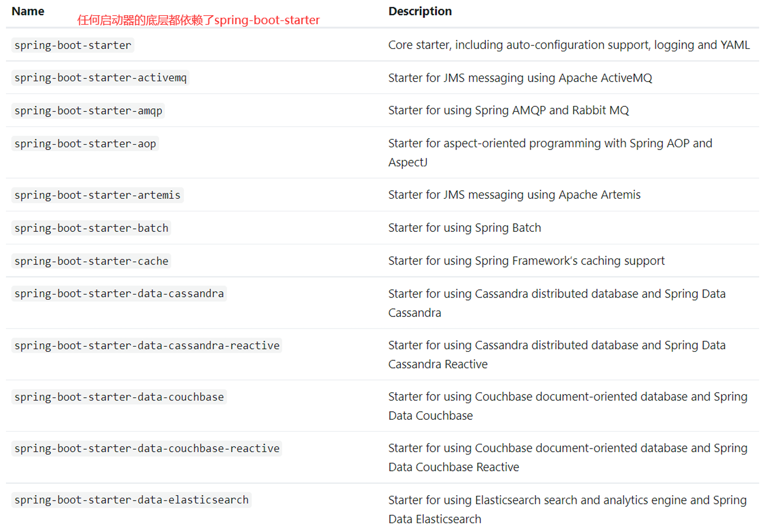The width and height of the screenshot is (766, 532).
Task: Click the Name column header
Action: pos(28,11)
